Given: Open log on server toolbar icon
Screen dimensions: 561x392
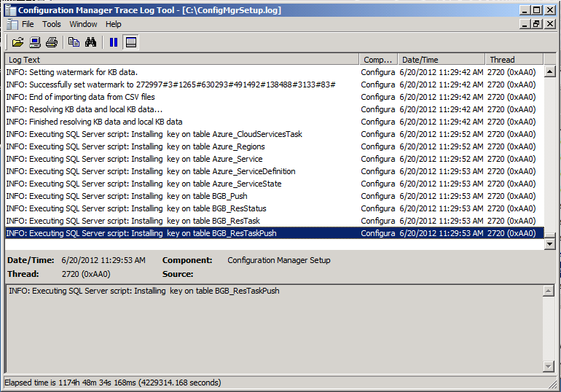Looking at the screenshot, I should [35, 42].
